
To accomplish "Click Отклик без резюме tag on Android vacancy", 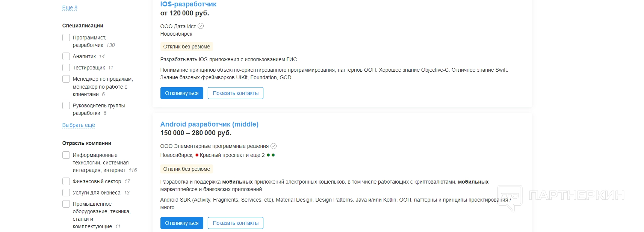I will pos(186,169).
